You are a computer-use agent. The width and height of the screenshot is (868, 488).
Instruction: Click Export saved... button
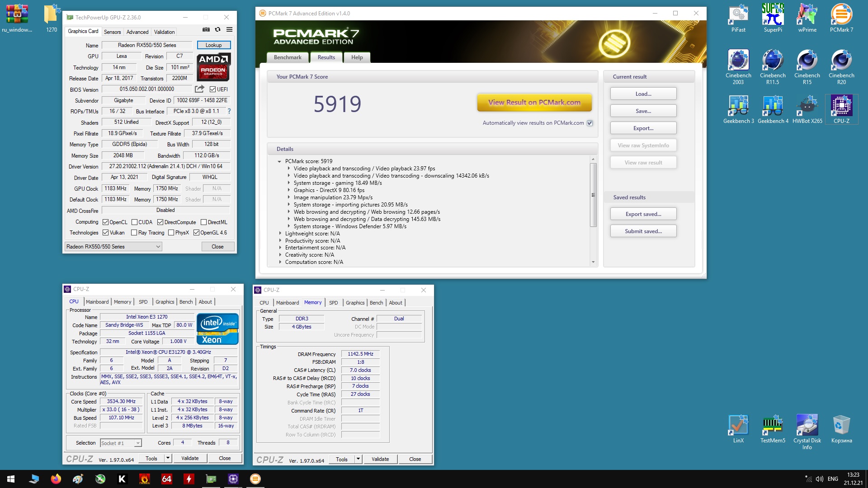coord(643,214)
